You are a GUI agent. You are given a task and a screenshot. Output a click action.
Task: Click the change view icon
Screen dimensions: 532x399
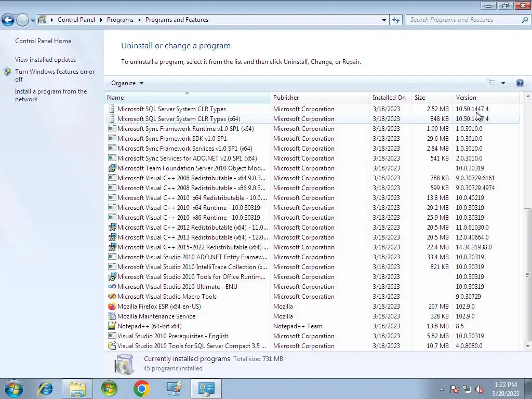[490, 83]
